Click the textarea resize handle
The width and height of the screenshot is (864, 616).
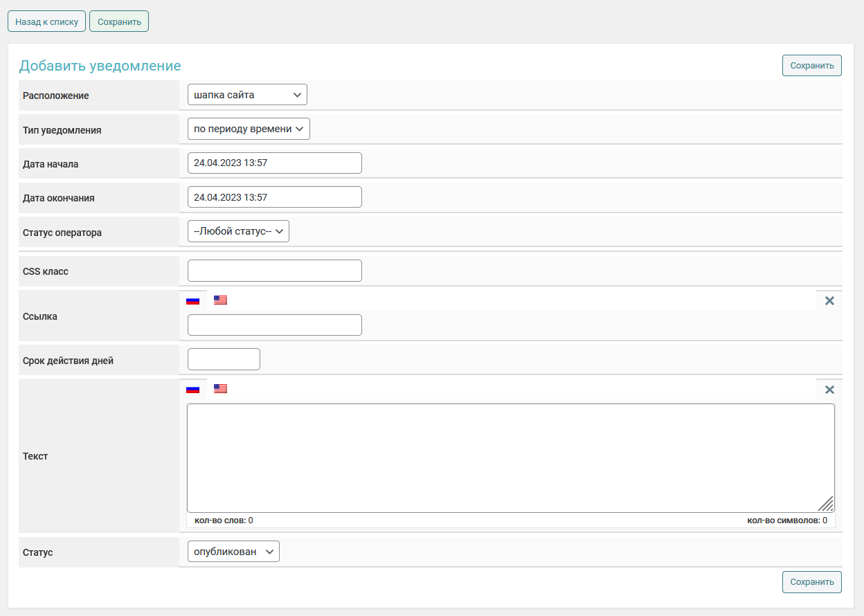[827, 505]
